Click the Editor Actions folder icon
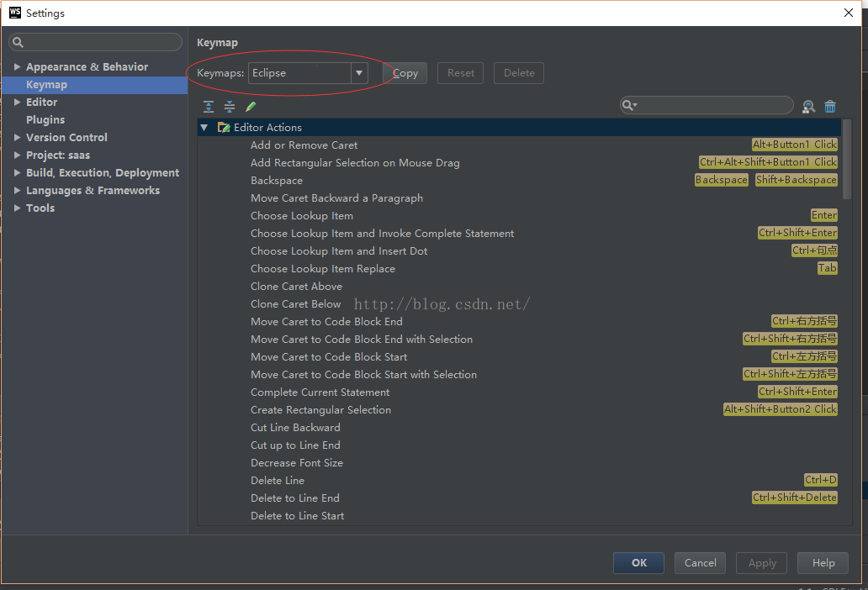 (x=224, y=127)
